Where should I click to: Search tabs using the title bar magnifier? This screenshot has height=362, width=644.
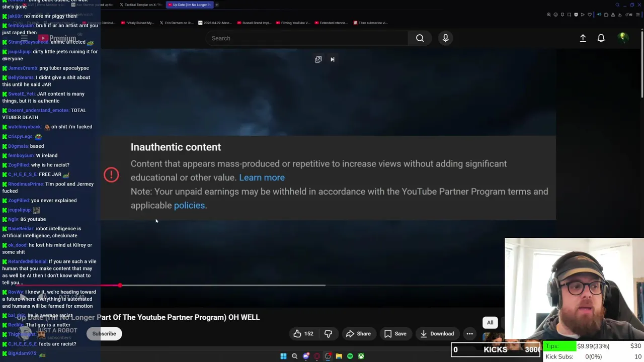617,5
